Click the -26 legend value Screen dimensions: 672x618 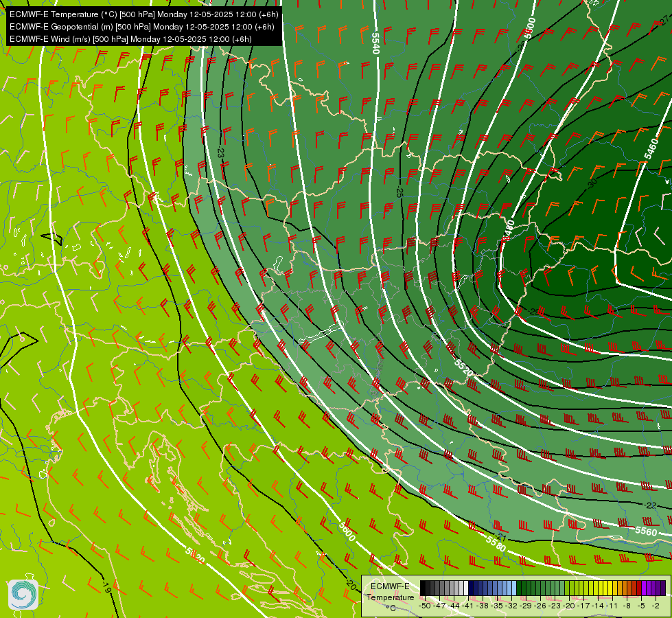pyautogui.click(x=540, y=606)
